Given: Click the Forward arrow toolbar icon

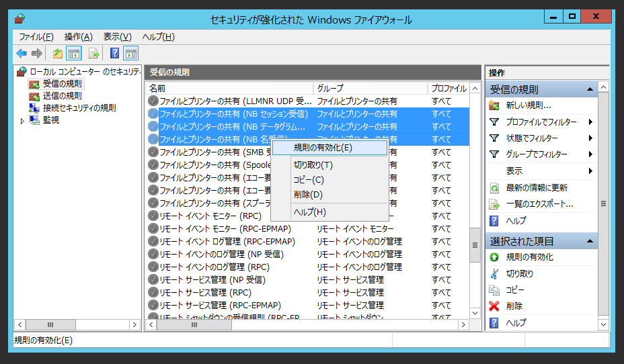Looking at the screenshot, I should [36, 53].
